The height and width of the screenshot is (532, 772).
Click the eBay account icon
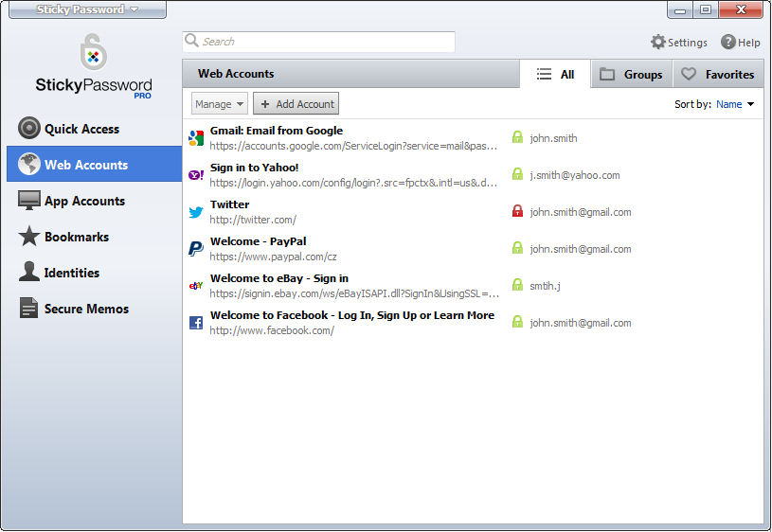(196, 286)
